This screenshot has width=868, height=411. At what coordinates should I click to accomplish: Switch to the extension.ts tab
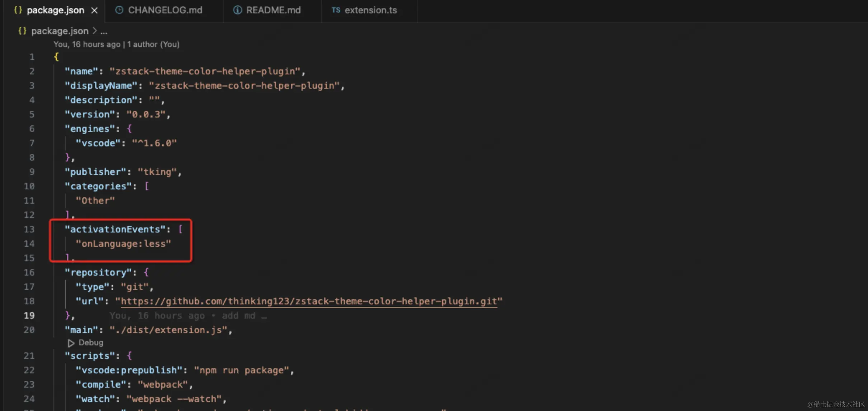(370, 10)
